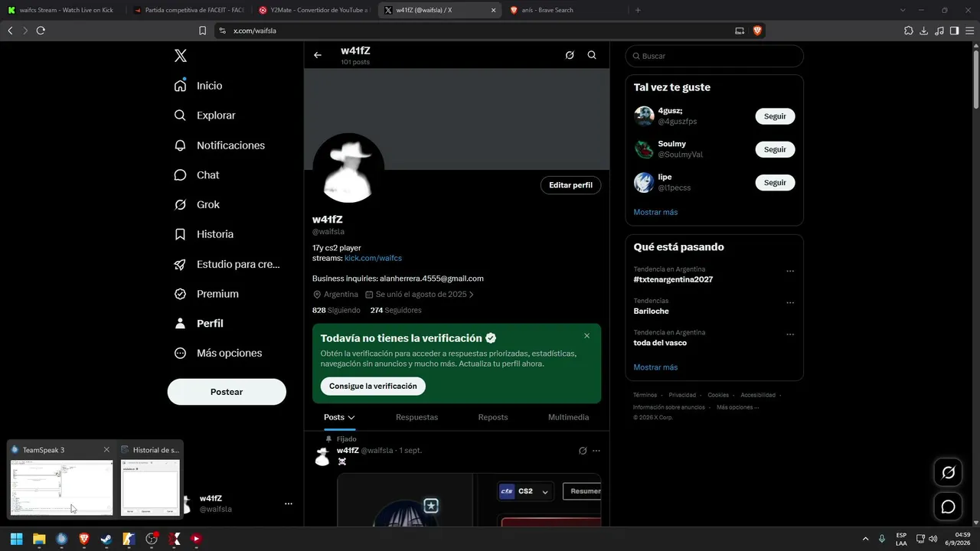Open options for #txtenargentina2027 trend

(790, 271)
